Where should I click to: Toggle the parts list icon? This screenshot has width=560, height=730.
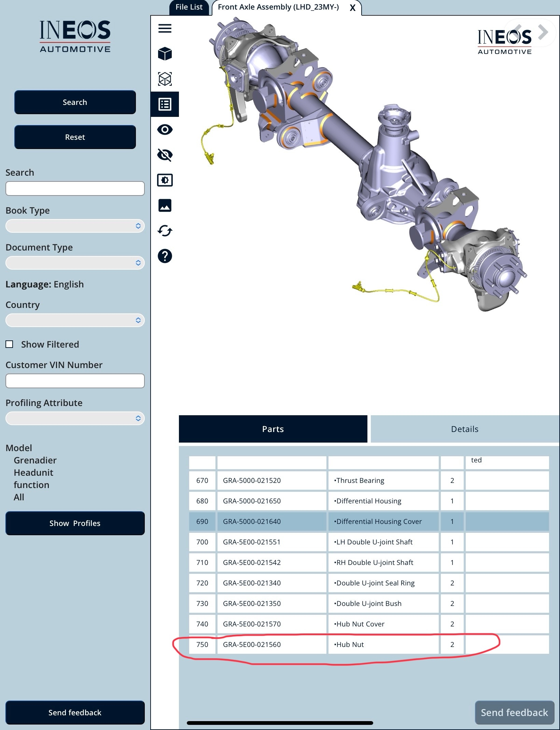165,104
